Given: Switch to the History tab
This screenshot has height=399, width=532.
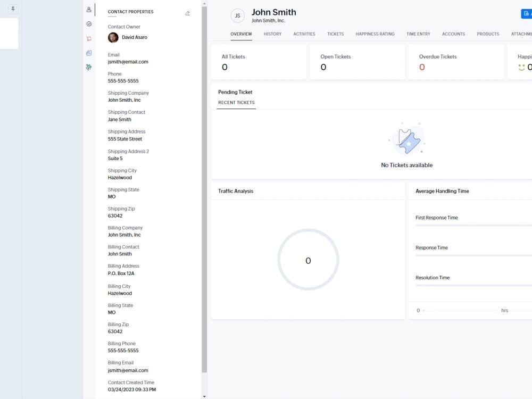Looking at the screenshot, I should point(272,34).
